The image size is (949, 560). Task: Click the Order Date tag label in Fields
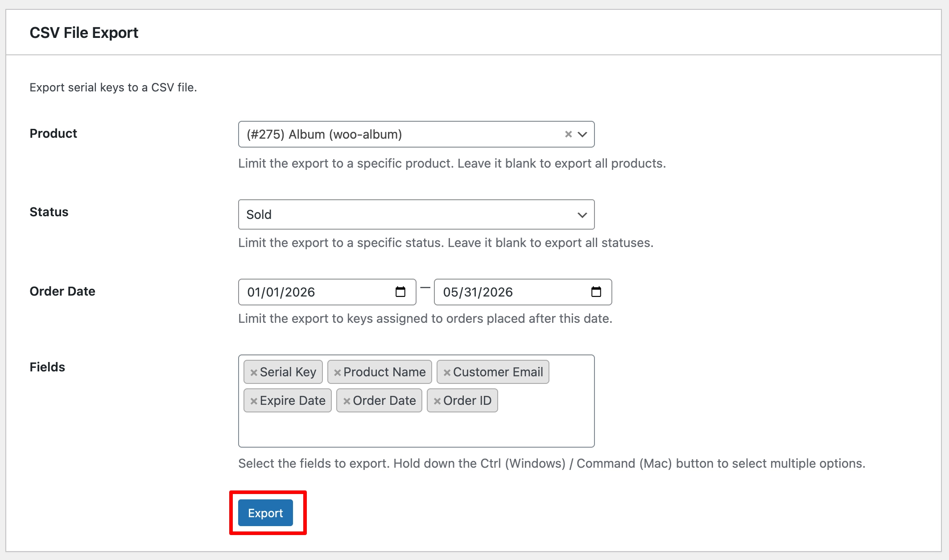tap(384, 400)
